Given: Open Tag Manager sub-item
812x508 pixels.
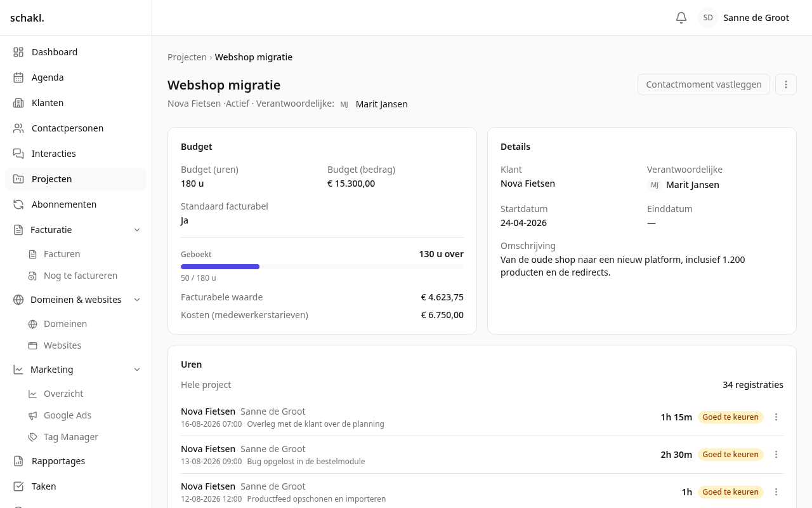Looking at the screenshot, I should pyautogui.click(x=83, y=437).
